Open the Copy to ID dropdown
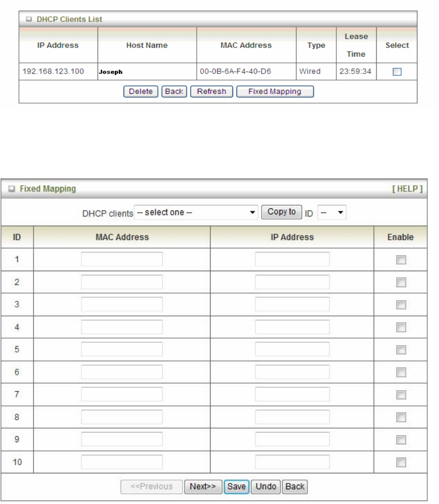Screen dimensions: 439x504 (x=332, y=212)
